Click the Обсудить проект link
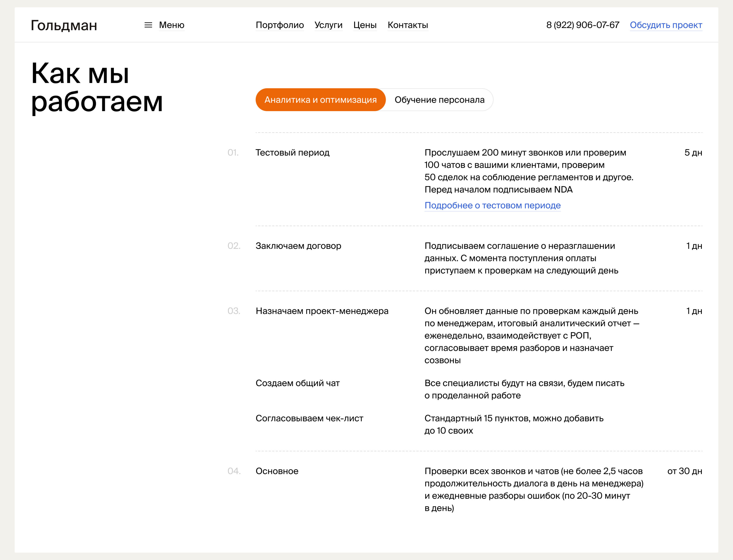Viewport: 733px width, 560px height. point(666,25)
